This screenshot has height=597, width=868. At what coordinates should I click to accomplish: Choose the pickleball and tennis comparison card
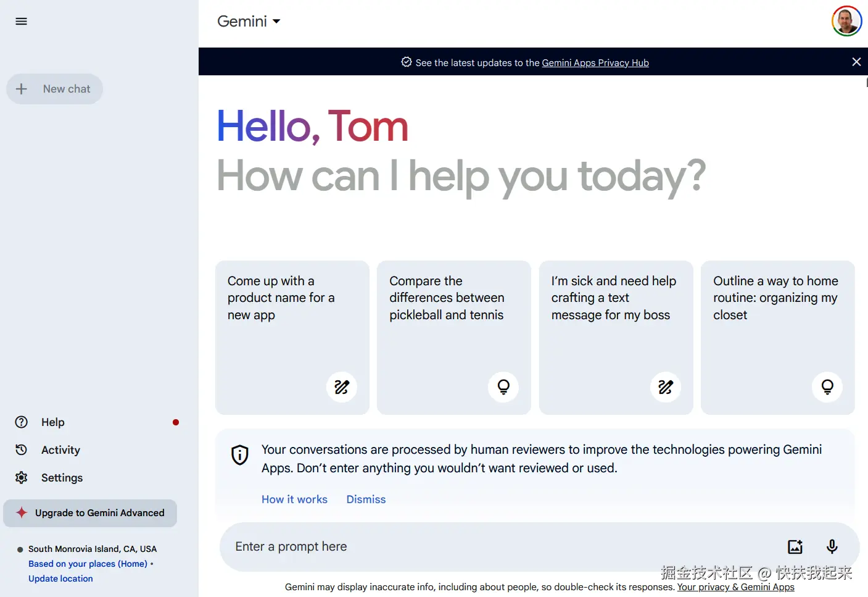(454, 337)
